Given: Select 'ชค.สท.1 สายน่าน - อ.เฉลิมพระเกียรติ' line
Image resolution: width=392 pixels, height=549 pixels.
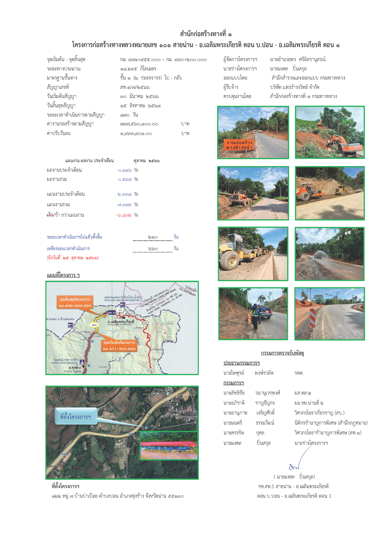Looking at the screenshot, I should 293,486.
